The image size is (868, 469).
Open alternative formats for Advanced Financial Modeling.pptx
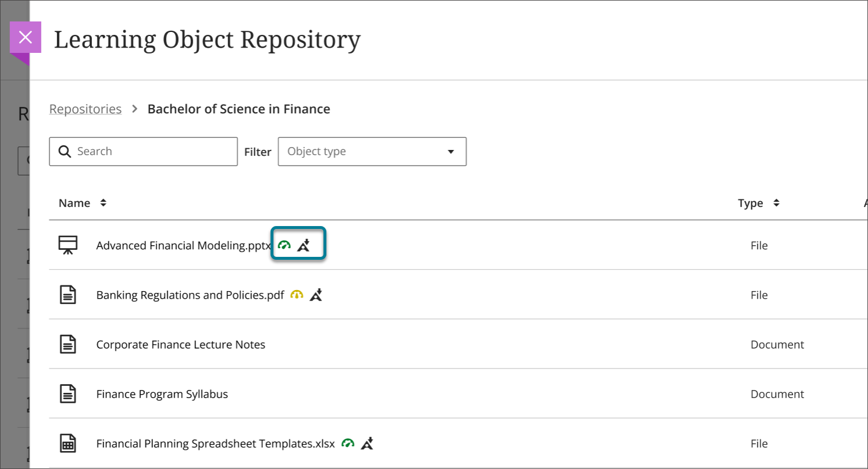304,246
